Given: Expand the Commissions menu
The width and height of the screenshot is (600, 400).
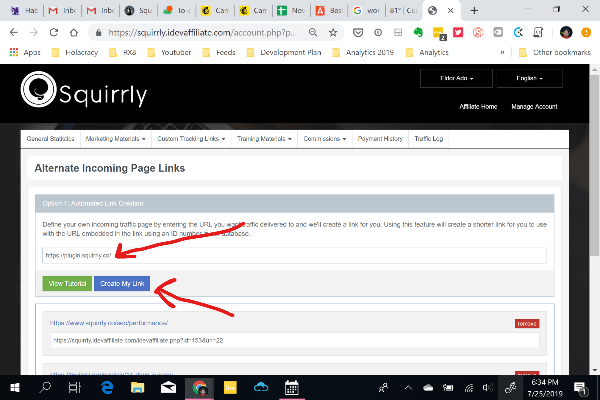Looking at the screenshot, I should click(325, 139).
